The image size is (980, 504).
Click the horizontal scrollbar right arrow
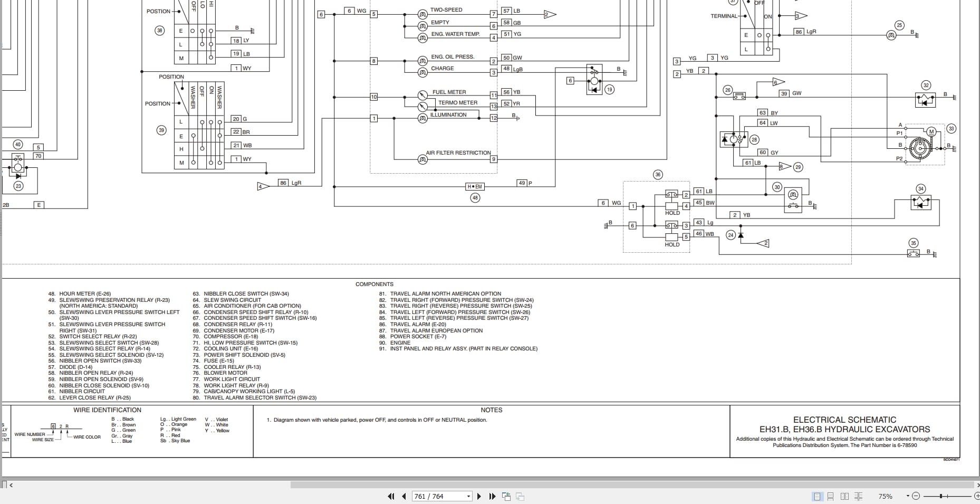tap(977, 484)
